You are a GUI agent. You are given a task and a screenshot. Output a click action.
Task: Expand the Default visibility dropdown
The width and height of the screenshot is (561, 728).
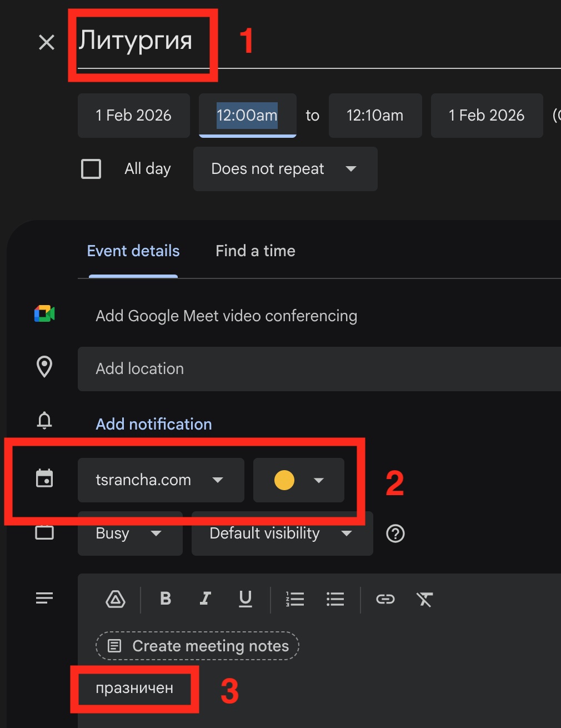(x=282, y=533)
